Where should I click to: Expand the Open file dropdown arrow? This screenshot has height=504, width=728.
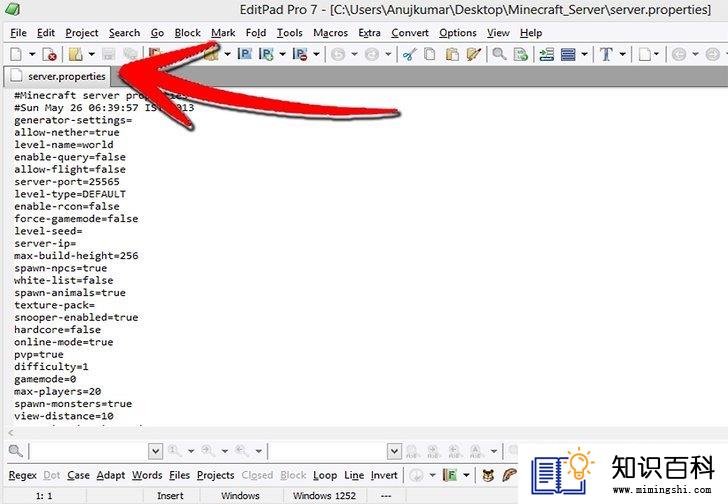91,54
